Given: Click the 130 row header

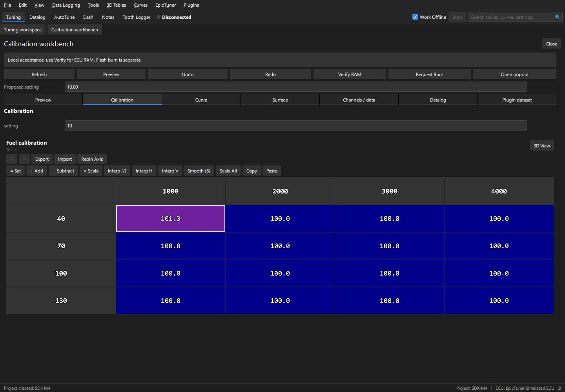Looking at the screenshot, I should pyautogui.click(x=61, y=301).
